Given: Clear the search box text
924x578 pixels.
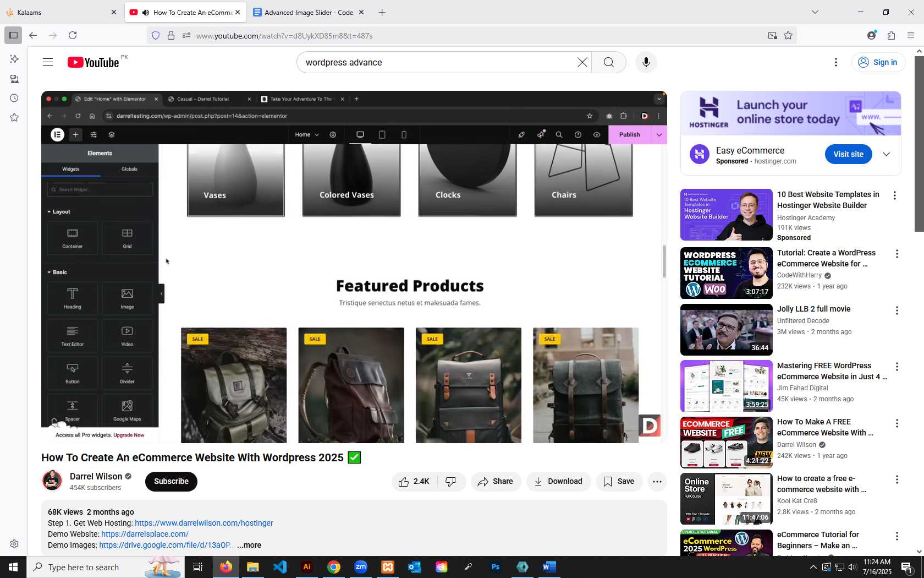Looking at the screenshot, I should click(x=582, y=62).
